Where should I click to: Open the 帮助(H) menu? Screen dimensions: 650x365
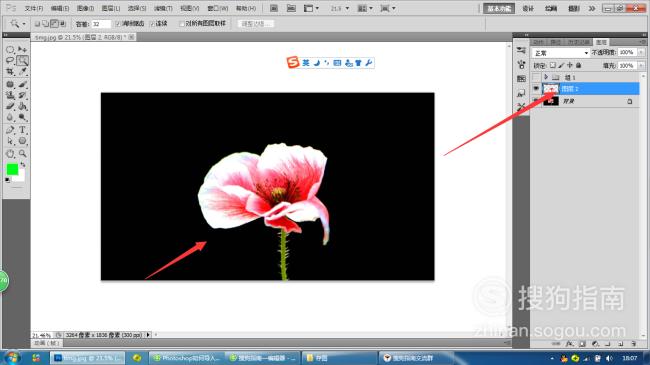coord(246,8)
